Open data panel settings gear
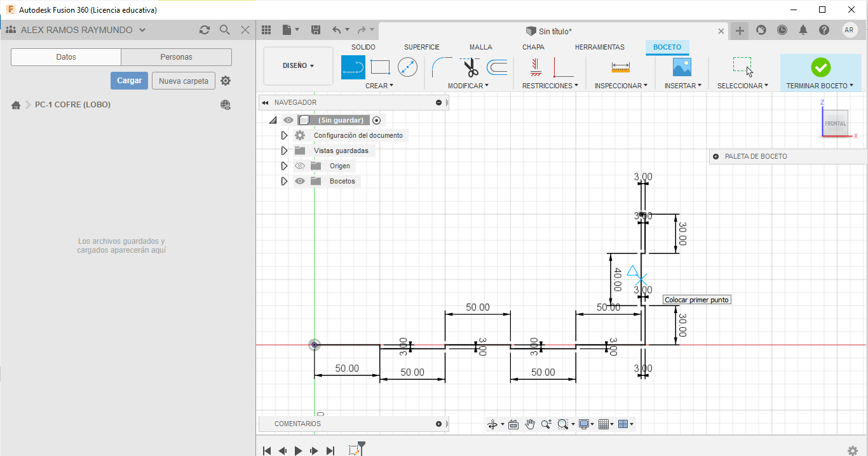The width and height of the screenshot is (868, 456). [x=226, y=81]
